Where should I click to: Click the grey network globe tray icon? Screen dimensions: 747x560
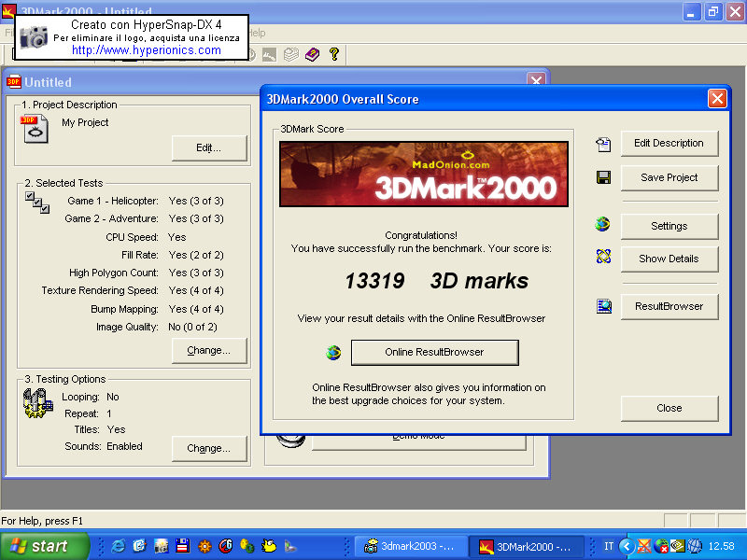point(694,546)
